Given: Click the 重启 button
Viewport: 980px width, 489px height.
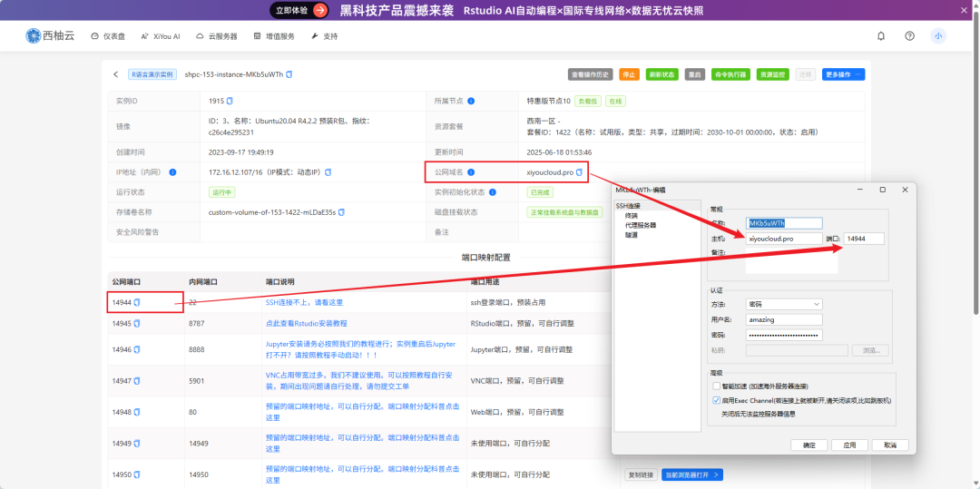Looking at the screenshot, I should pos(694,74).
